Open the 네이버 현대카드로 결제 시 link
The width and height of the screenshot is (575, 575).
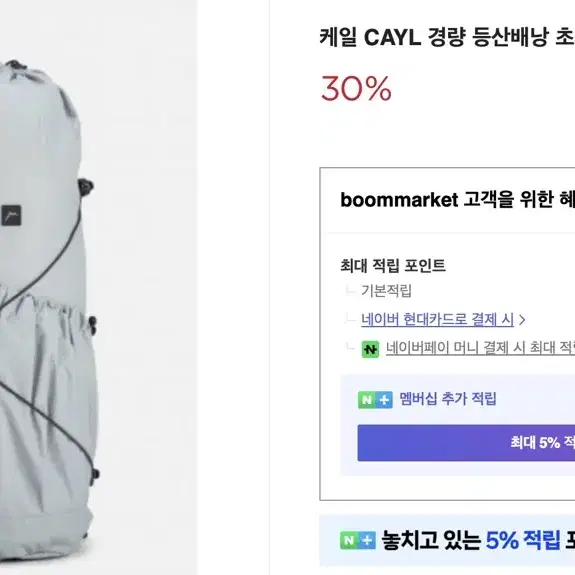coord(437,319)
